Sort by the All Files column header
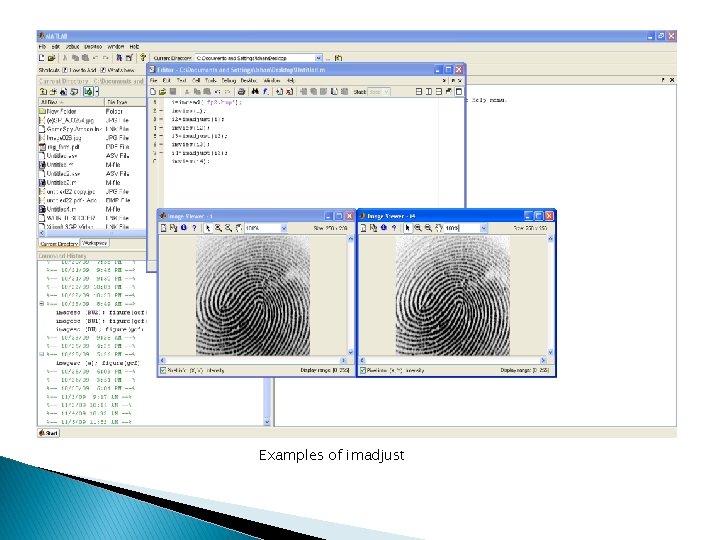The height and width of the screenshot is (540, 720). click(72, 102)
